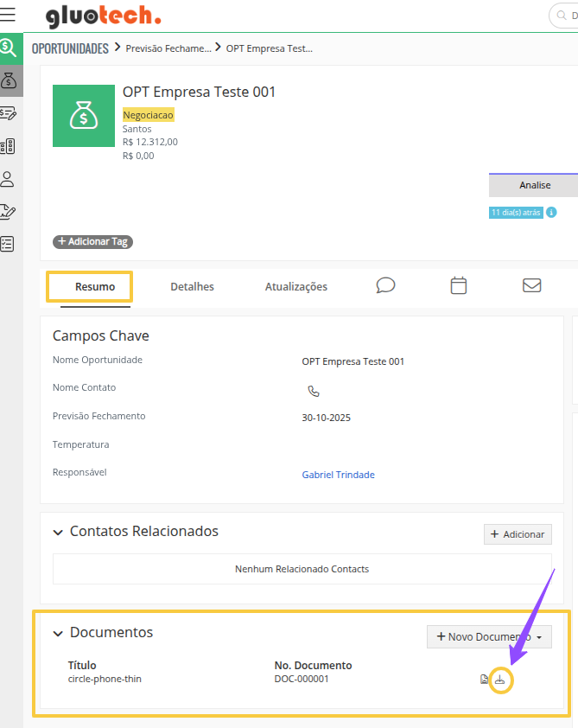Collapse the Documentos section
Image resolution: width=578 pixels, height=728 pixels.
(x=59, y=634)
